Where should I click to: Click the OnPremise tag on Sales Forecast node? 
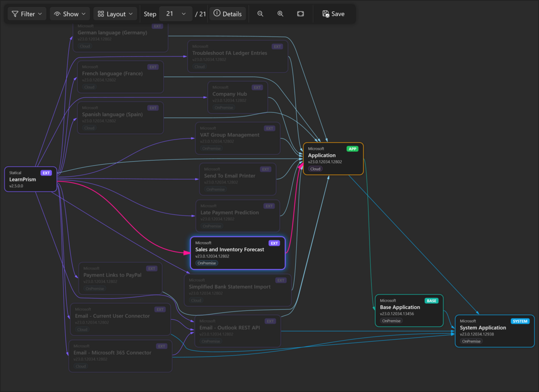pyautogui.click(x=206, y=263)
